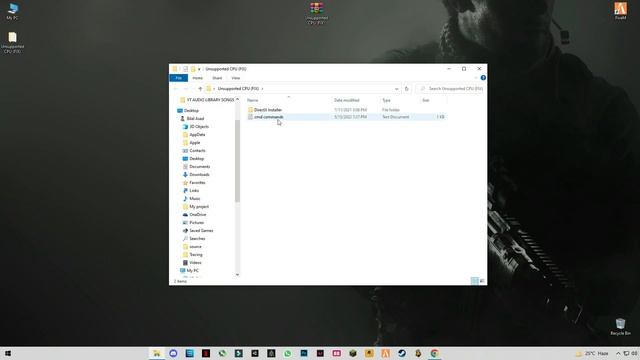Select Unsupported CPU (FIX) WinRAR archive on desktop
The height and width of the screenshot is (360, 640).
tap(316, 13)
